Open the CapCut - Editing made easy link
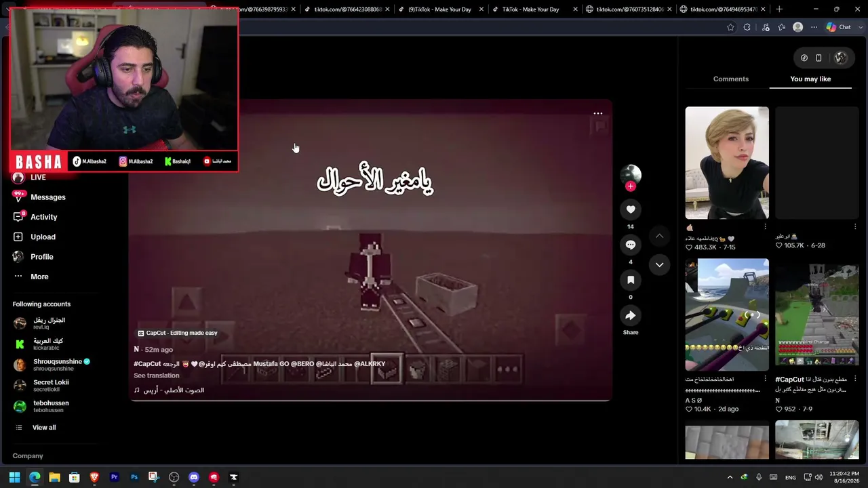This screenshot has width=868, height=488. 178,333
